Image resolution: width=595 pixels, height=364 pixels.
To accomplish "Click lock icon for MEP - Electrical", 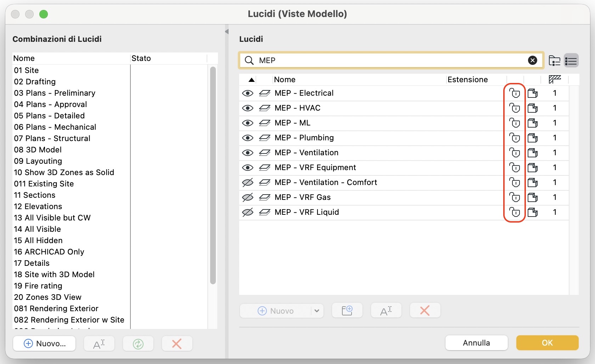I will point(514,93).
